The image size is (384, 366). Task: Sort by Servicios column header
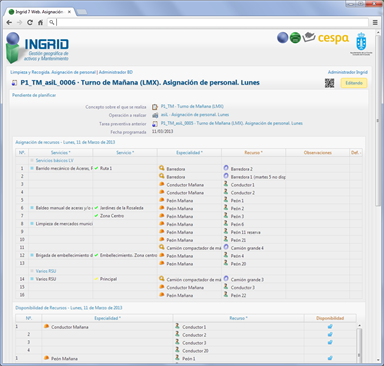click(x=61, y=153)
